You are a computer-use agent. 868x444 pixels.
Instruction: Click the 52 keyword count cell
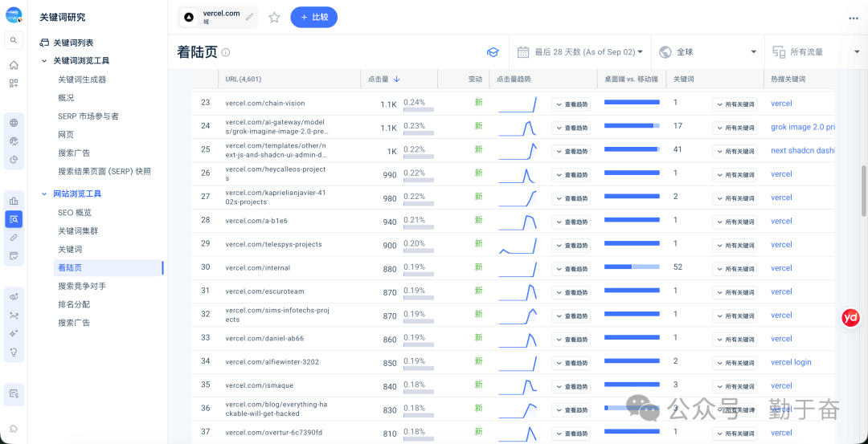pos(678,267)
